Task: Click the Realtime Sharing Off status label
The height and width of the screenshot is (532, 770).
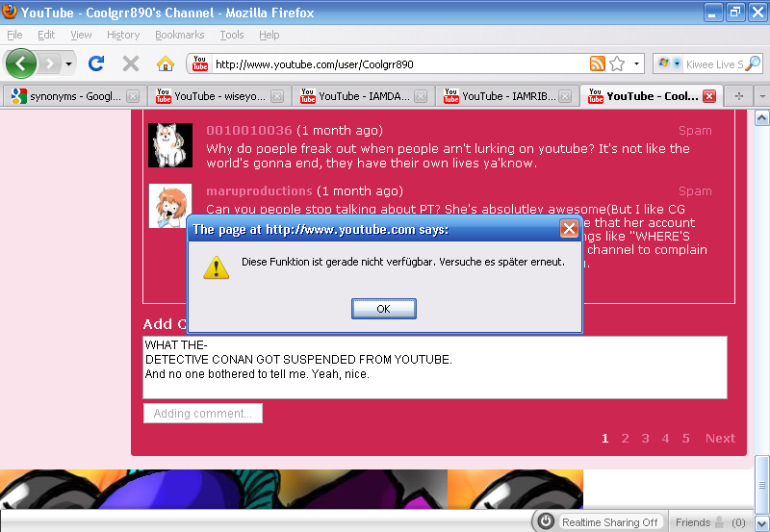Action: point(609,522)
